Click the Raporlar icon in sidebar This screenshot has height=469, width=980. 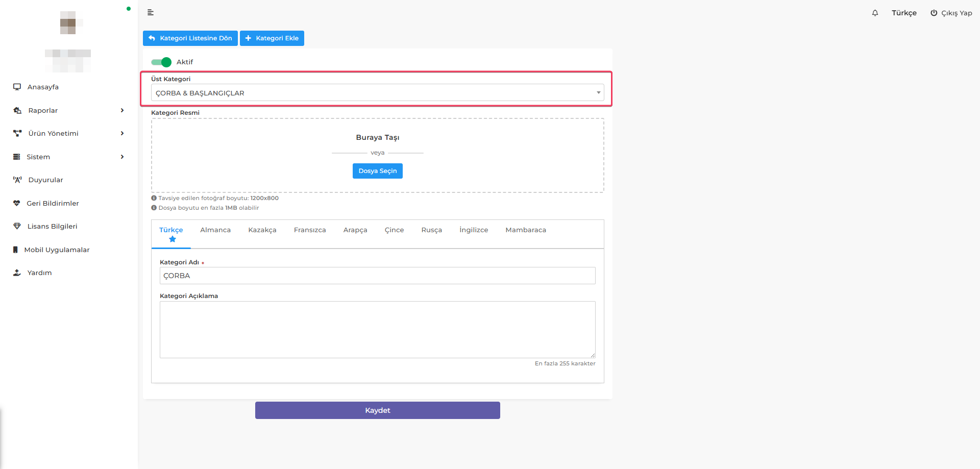point(17,111)
